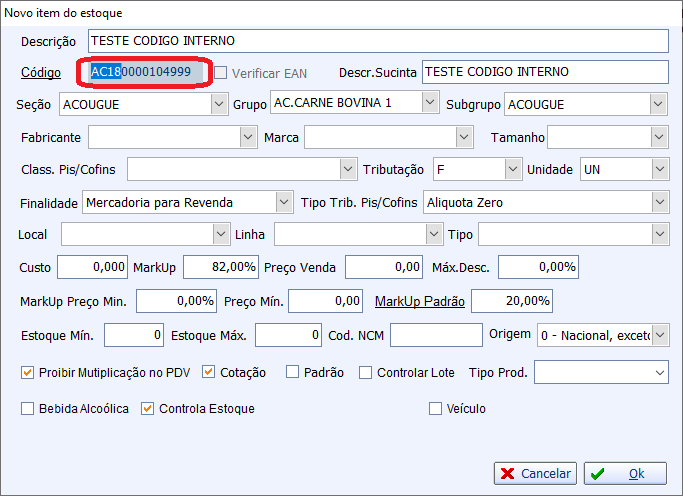Screen dimensions: 683x496
Task: Disable the Controla Estoque checkbox
Action: click(x=148, y=408)
